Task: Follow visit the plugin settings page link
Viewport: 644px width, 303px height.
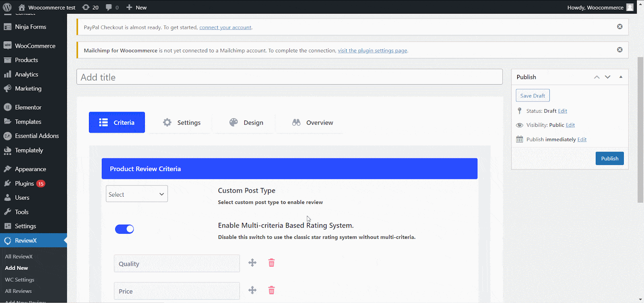Action: [x=372, y=50]
